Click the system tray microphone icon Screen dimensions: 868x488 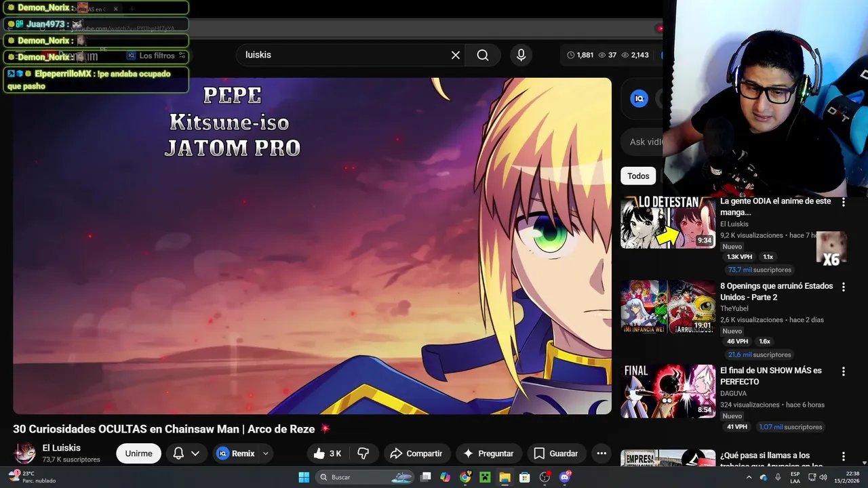(x=778, y=477)
